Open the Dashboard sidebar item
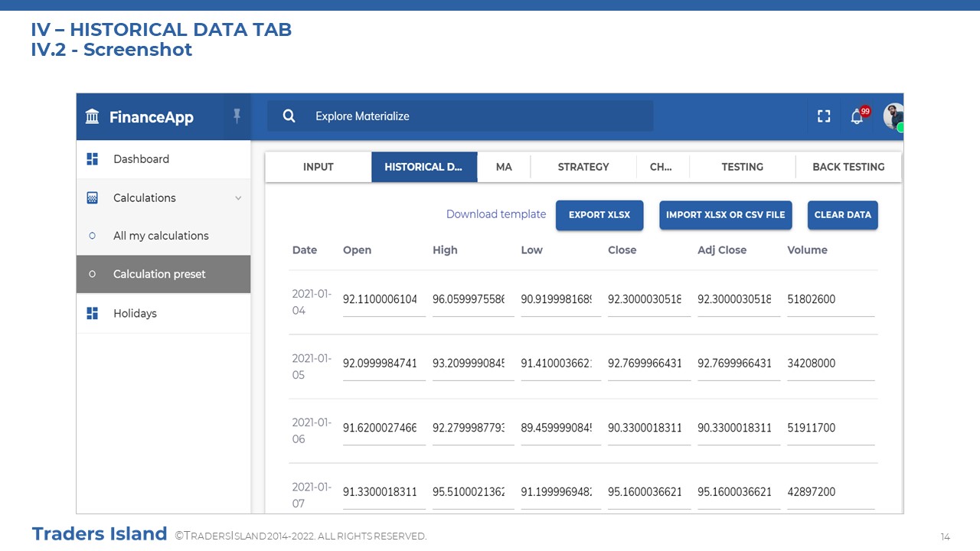 click(x=164, y=159)
